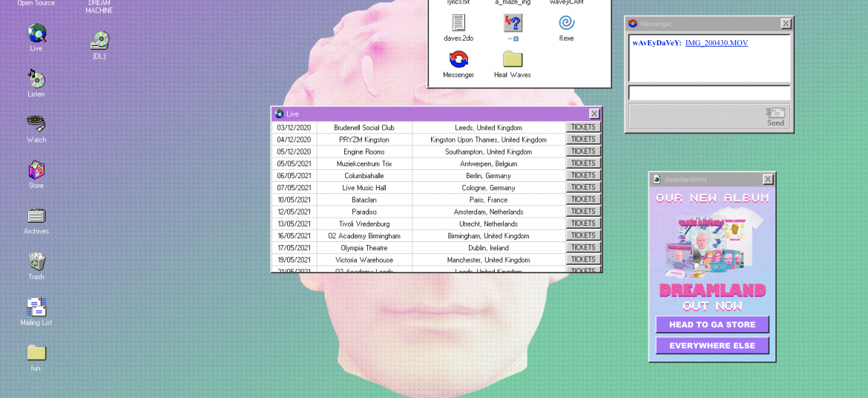
Task: Open the Heat Waves folder
Action: (513, 59)
